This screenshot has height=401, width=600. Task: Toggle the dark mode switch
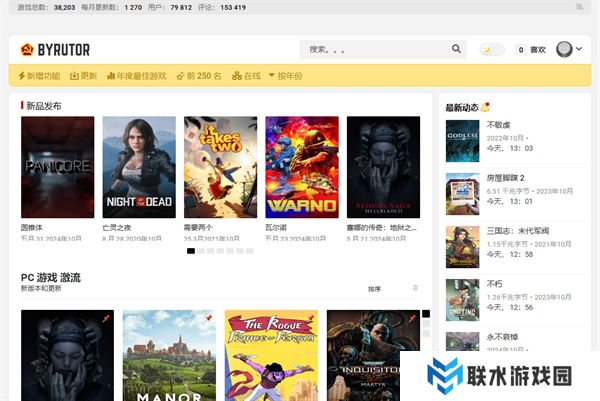pyautogui.click(x=491, y=49)
